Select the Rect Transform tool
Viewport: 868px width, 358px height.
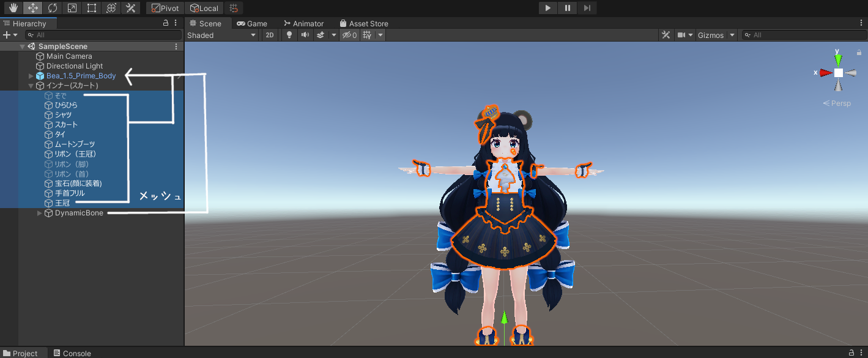92,8
